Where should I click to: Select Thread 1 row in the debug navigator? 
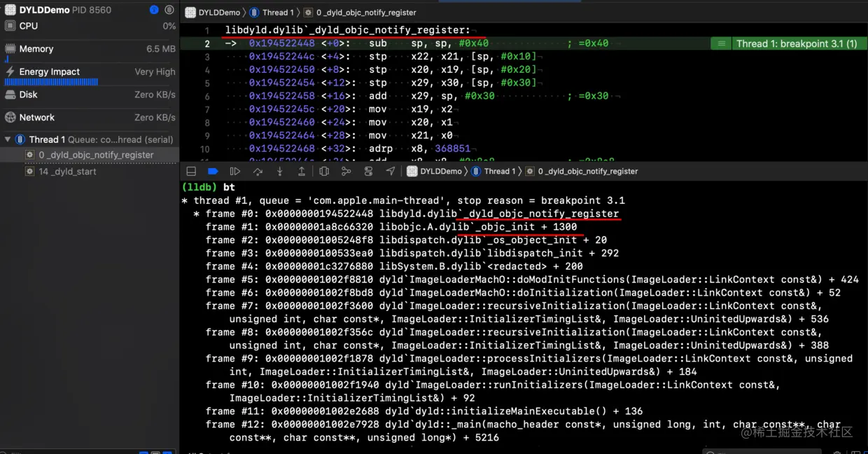click(x=90, y=139)
